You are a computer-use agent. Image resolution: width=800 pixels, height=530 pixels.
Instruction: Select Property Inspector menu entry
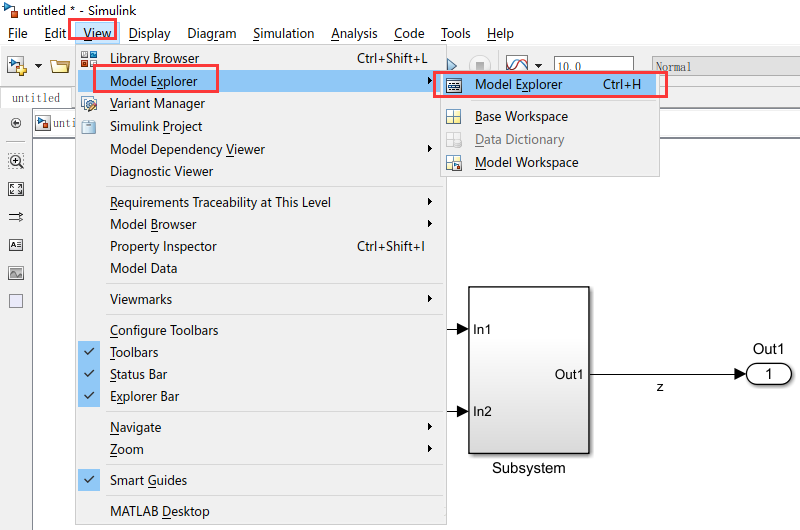click(x=260, y=246)
